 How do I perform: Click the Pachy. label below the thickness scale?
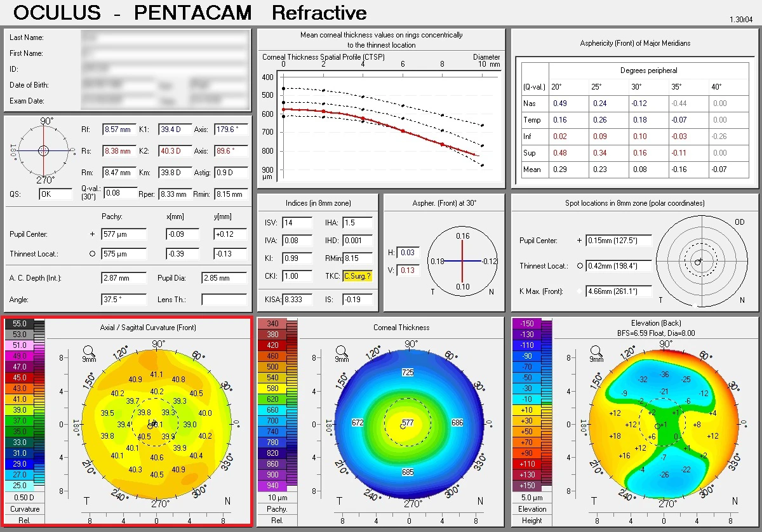(277, 509)
